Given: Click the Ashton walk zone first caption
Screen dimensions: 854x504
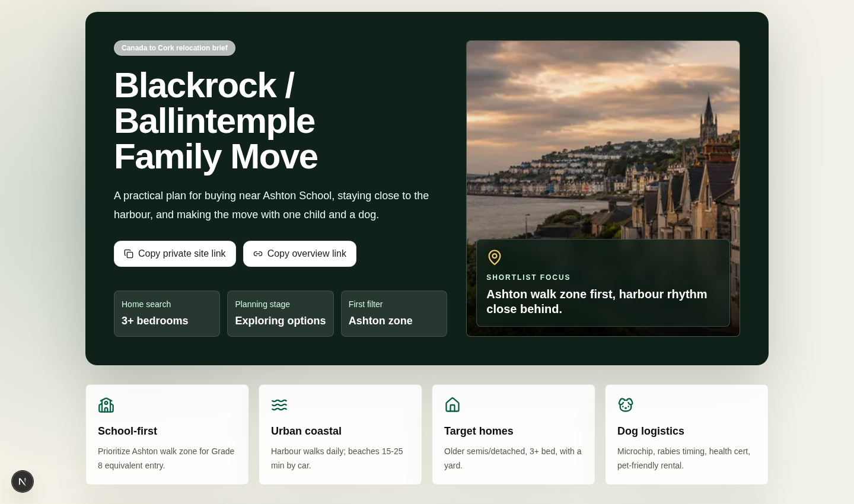Looking at the screenshot, I should (x=597, y=302).
